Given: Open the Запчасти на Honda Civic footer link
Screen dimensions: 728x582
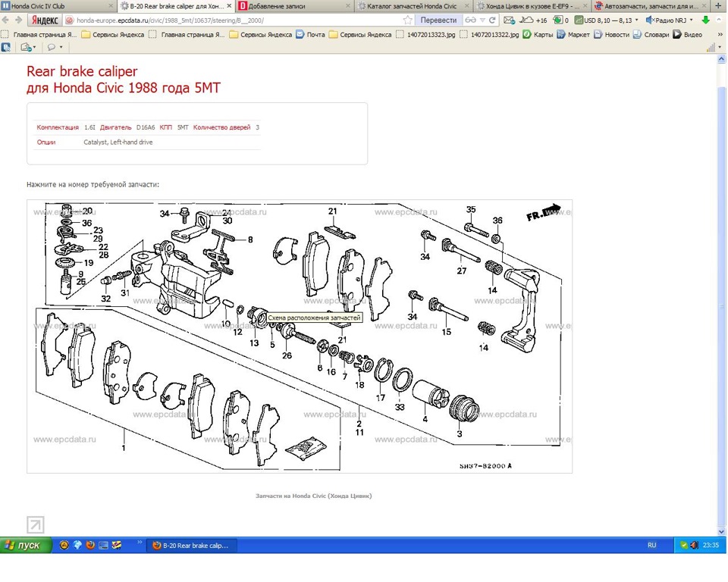Looking at the screenshot, I should click(313, 496).
